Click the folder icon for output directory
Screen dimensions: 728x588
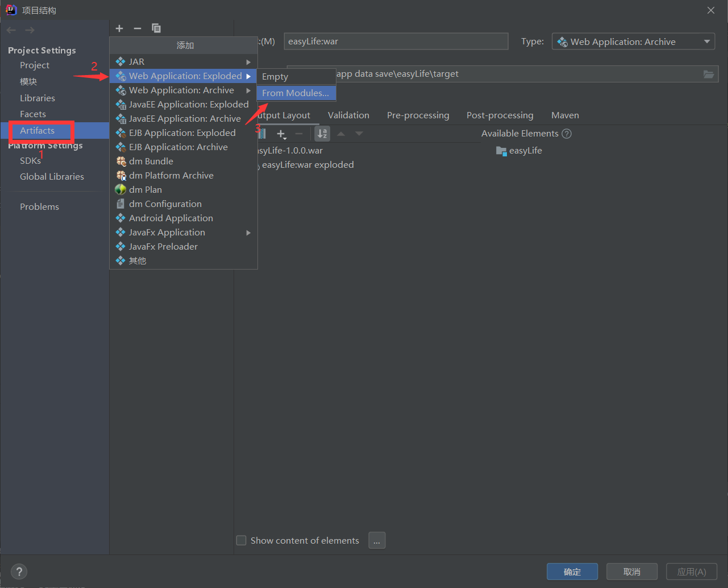pyautogui.click(x=708, y=73)
